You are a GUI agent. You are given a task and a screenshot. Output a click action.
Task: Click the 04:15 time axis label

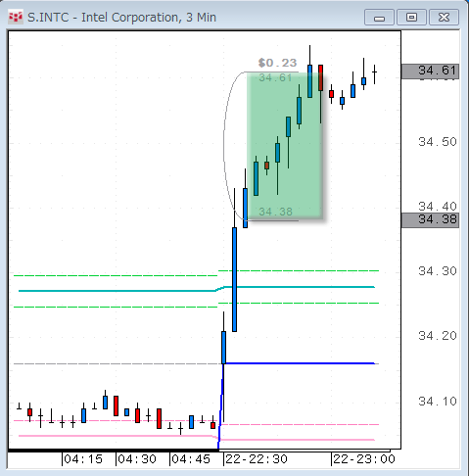(x=83, y=459)
